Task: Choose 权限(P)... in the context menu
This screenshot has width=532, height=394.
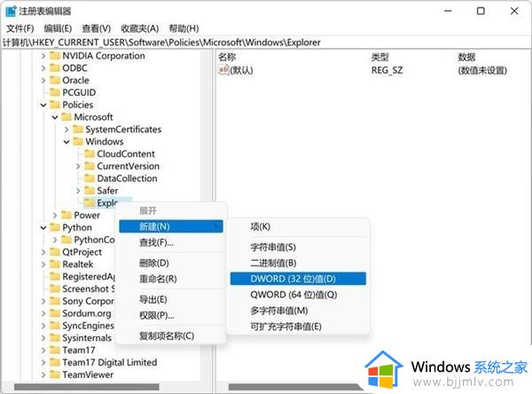Action: click(171, 315)
